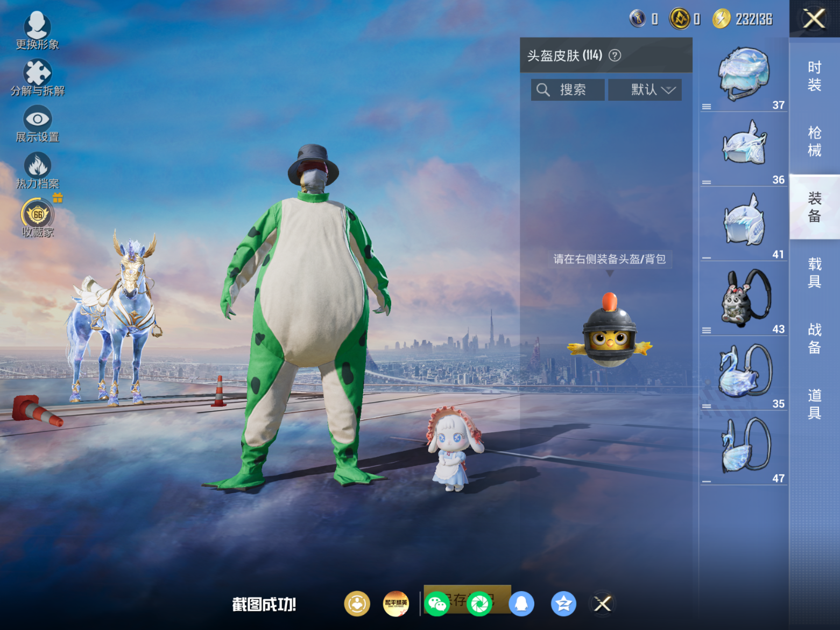Select the crystal helmet numbered 37

click(x=744, y=75)
